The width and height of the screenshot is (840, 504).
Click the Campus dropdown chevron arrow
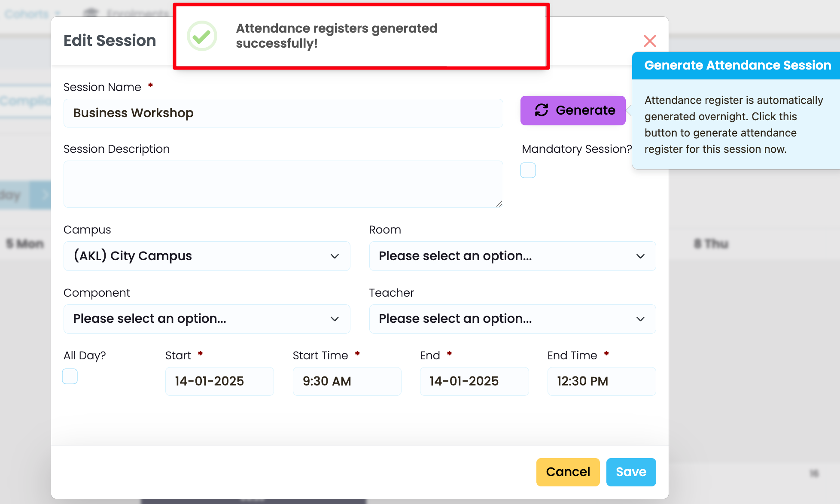coord(335,256)
